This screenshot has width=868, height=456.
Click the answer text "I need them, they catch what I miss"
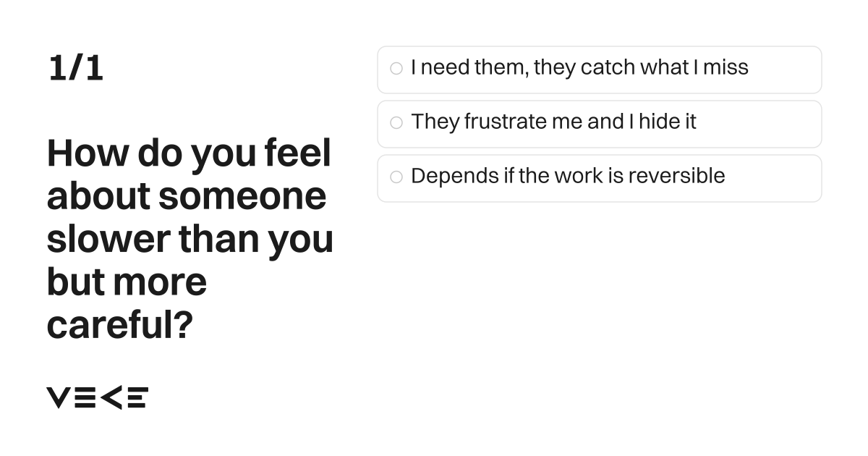click(x=579, y=67)
